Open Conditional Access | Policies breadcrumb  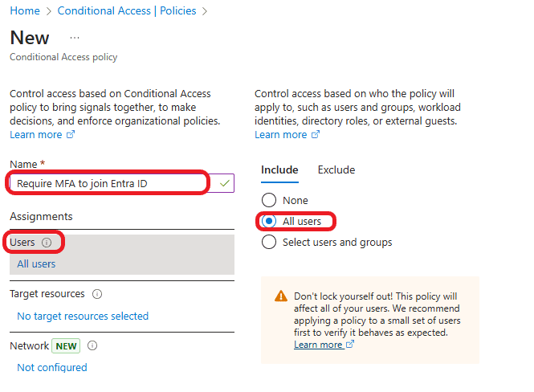tap(127, 11)
